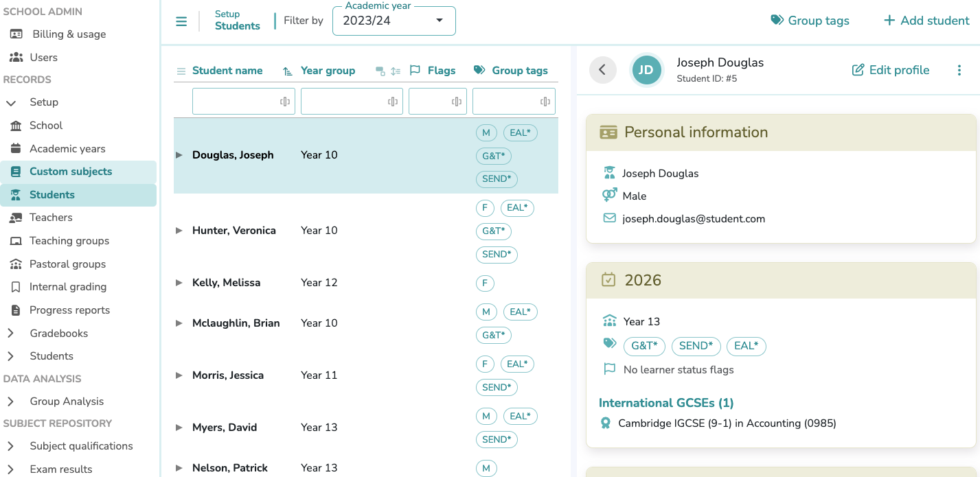The height and width of the screenshot is (477, 980).
Task: Click the Edit profile button
Action: [891, 70]
